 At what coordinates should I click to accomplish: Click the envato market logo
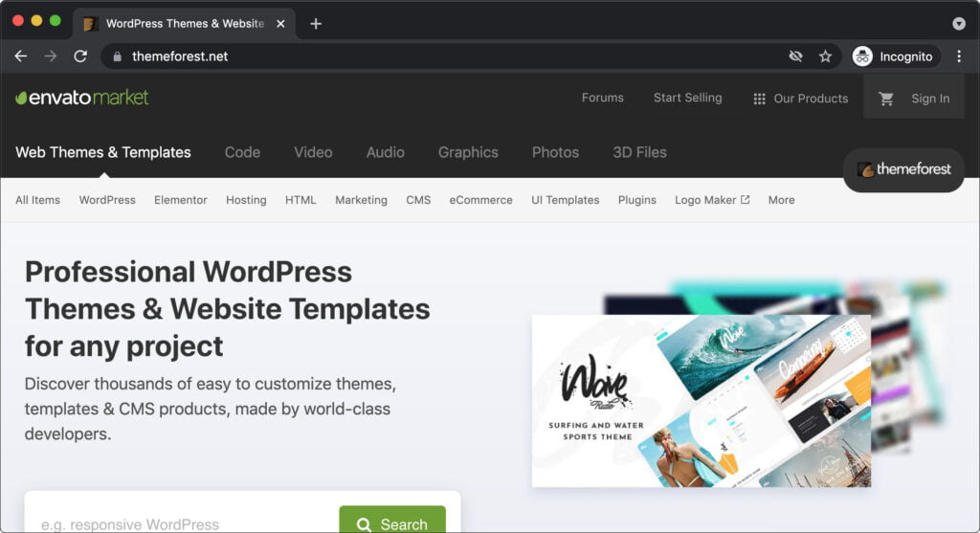tap(82, 98)
